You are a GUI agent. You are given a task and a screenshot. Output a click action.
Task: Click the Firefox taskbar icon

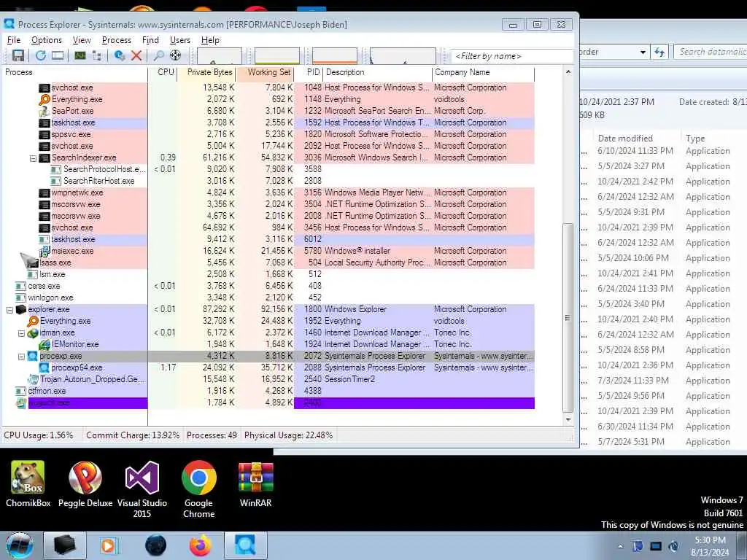(201, 545)
